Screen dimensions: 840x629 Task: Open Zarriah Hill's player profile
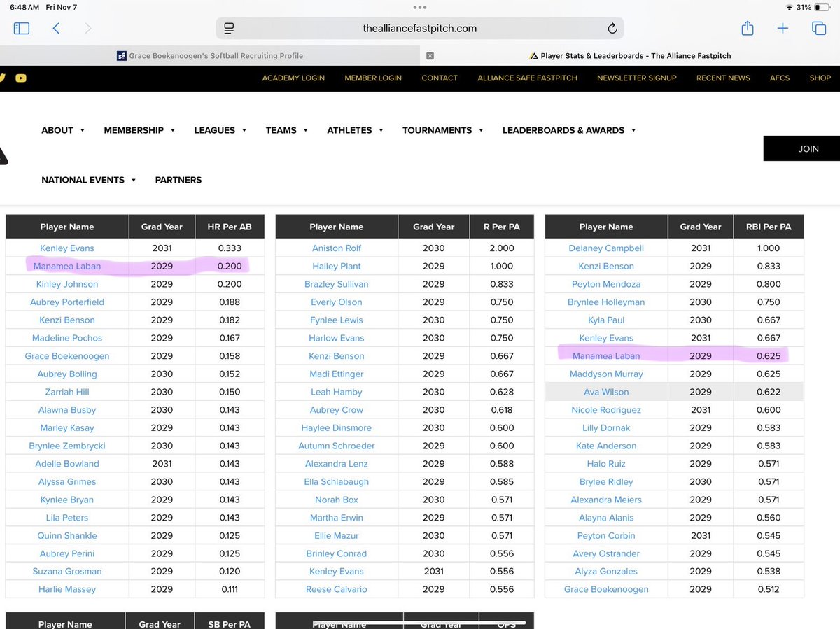tap(67, 392)
